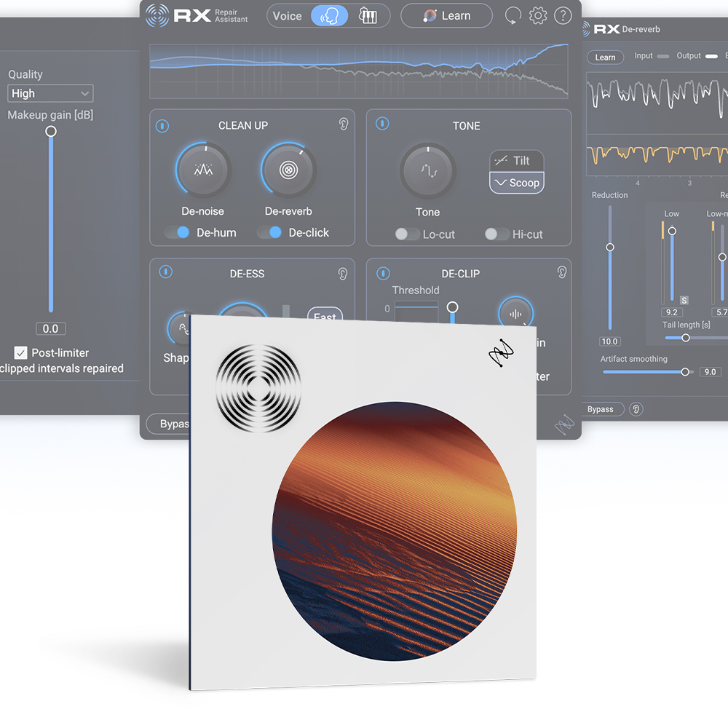Image resolution: width=728 pixels, height=728 pixels.
Task: Toggle the DE-ESS module power button
Action: 166,272
